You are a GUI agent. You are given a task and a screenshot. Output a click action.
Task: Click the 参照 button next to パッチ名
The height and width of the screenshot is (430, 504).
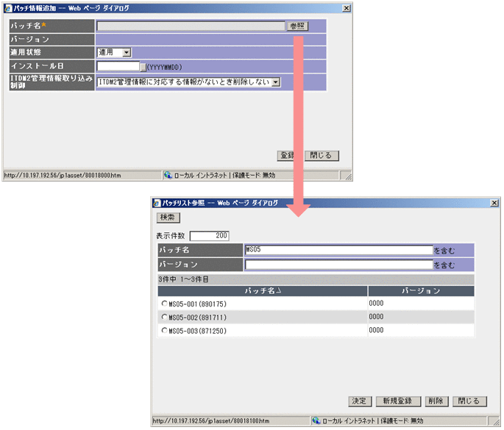(297, 26)
